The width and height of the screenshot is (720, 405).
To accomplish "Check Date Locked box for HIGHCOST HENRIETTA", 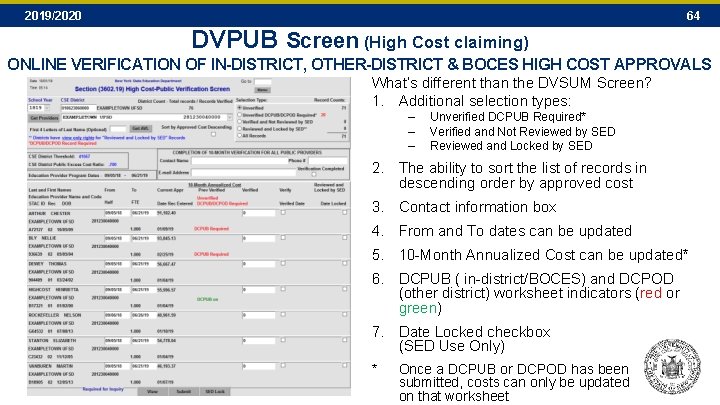I will [x=345, y=289].
